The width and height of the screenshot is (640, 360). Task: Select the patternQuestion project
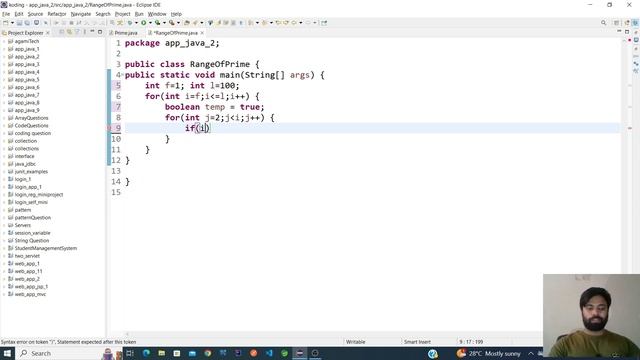pos(33,218)
